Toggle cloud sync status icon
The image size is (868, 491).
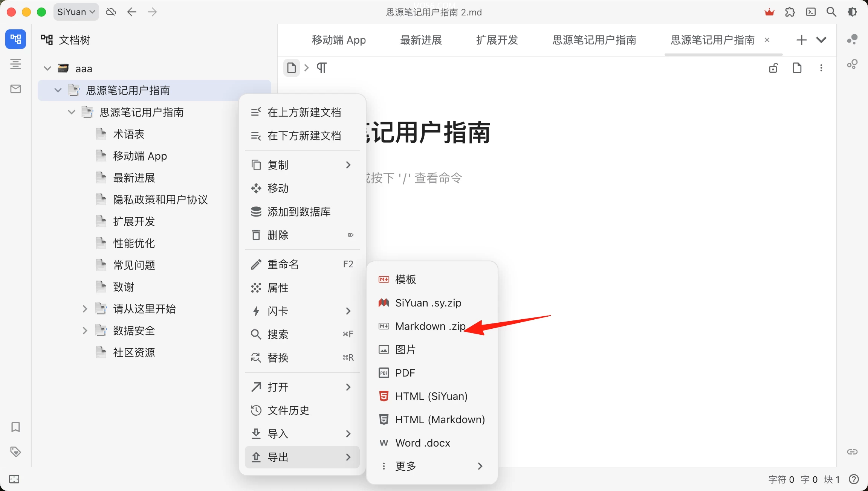point(111,12)
